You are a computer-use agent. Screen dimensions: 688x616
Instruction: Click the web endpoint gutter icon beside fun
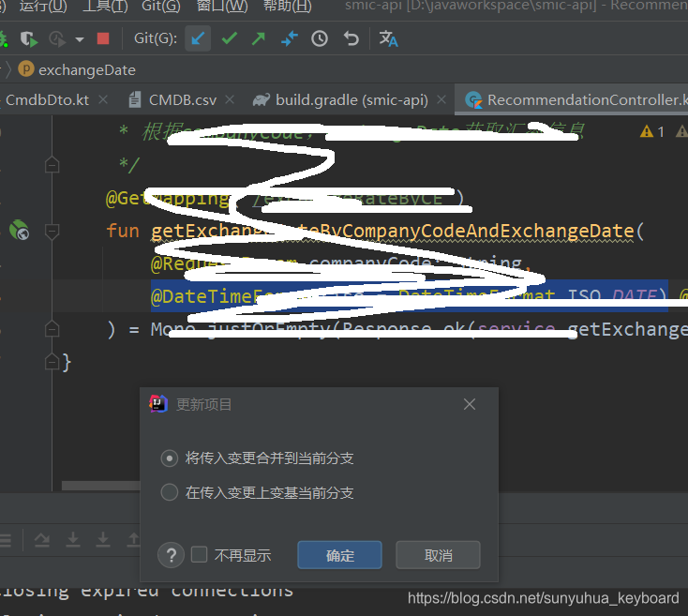[x=20, y=230]
